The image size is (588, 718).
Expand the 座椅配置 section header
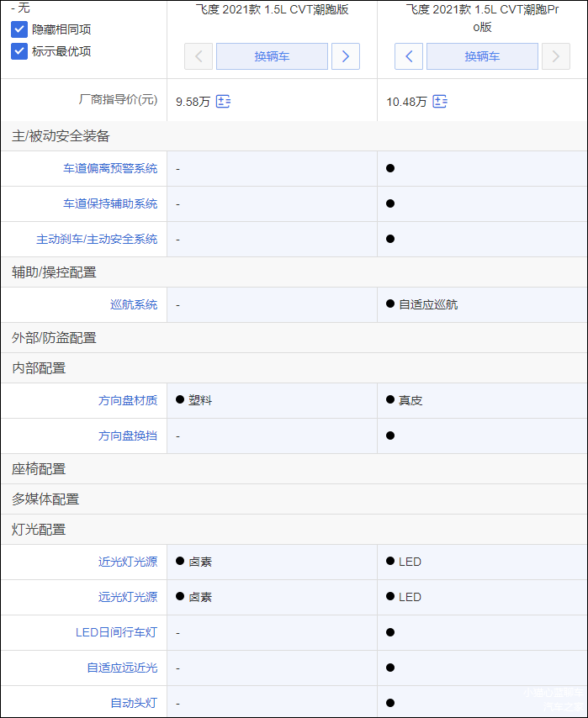coord(39,469)
